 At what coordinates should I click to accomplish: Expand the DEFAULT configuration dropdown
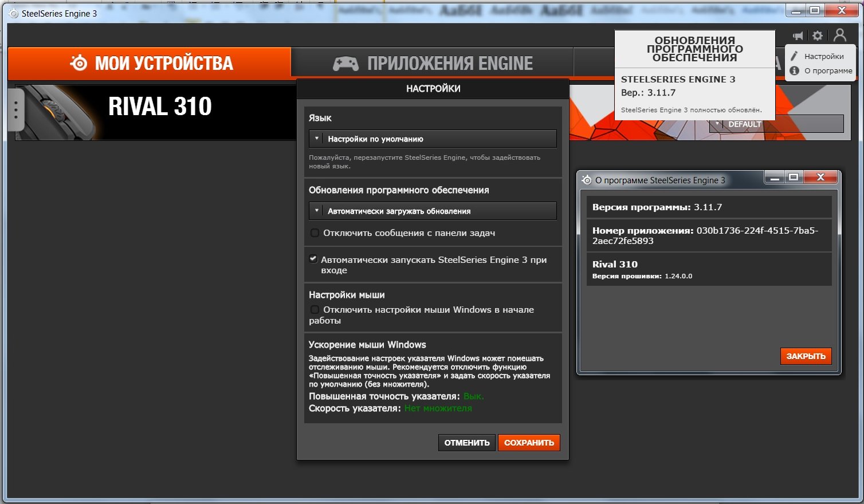(x=776, y=124)
